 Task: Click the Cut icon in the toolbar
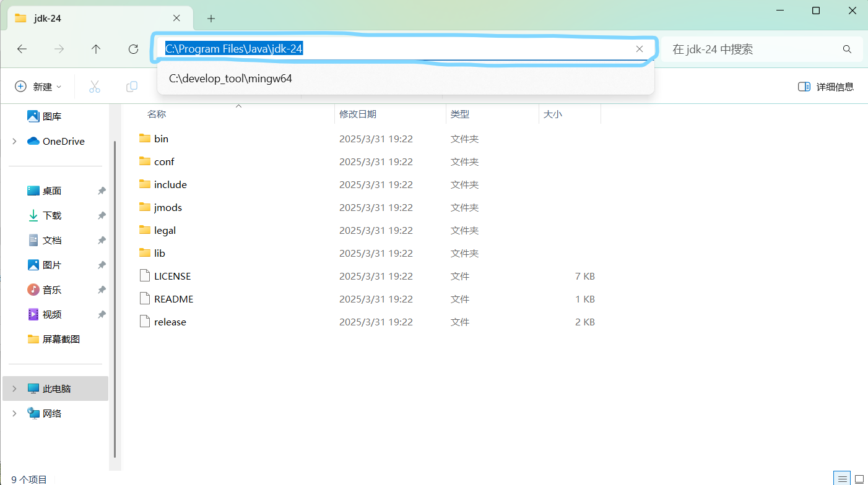pyautogui.click(x=94, y=86)
